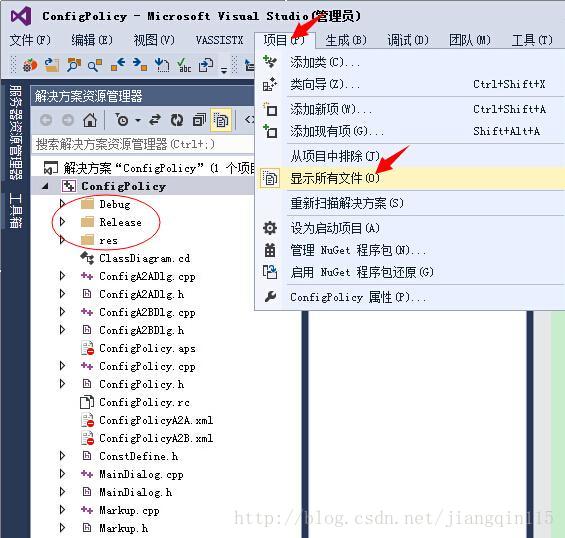
Task: Click the gear icon beside 设为启动项目
Action: coord(270,228)
